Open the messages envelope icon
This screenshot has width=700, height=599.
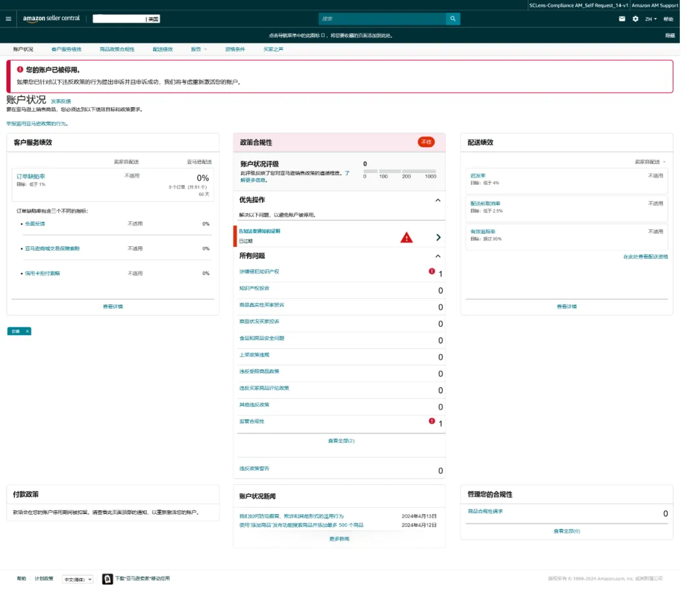point(622,19)
